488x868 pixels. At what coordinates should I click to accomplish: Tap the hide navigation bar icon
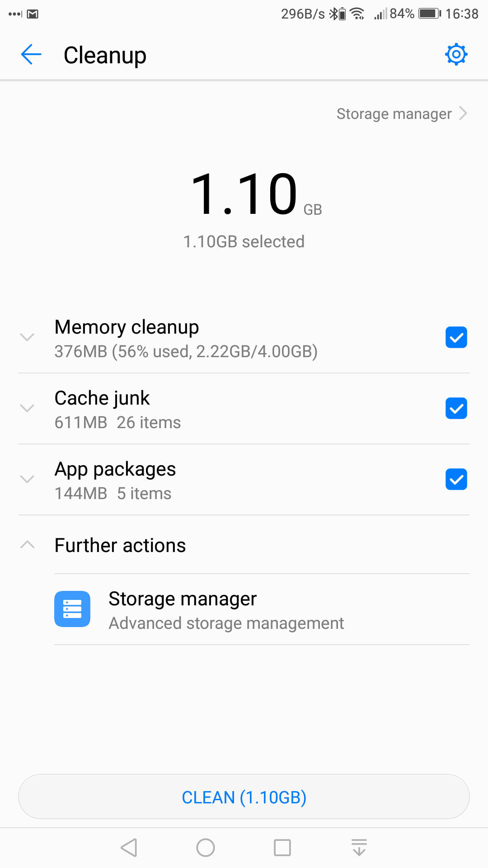pyautogui.click(x=359, y=848)
